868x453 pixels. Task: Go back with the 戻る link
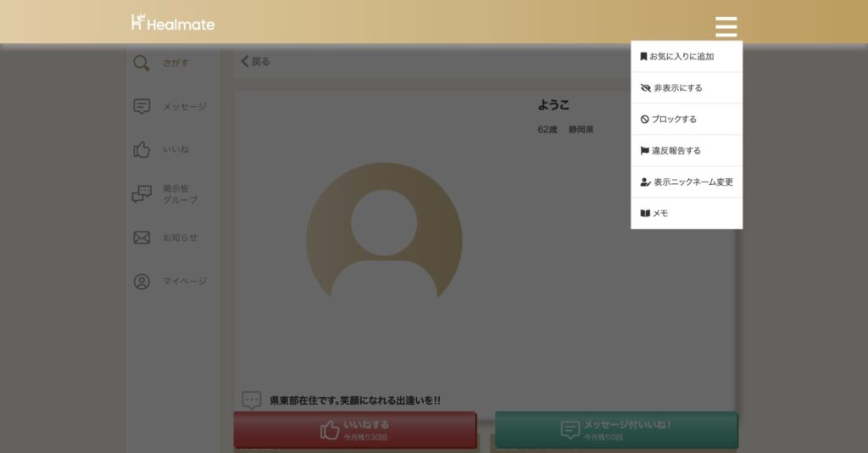[x=255, y=61]
